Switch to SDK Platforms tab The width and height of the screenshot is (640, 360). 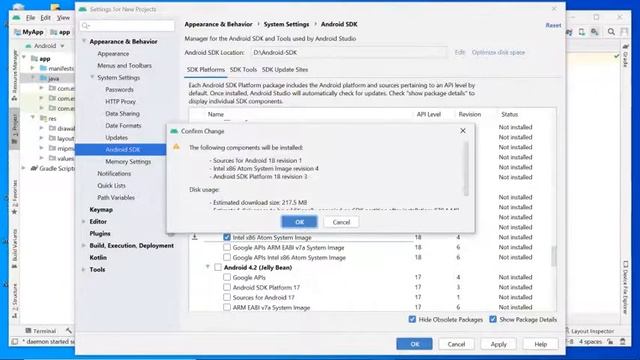[x=206, y=69]
